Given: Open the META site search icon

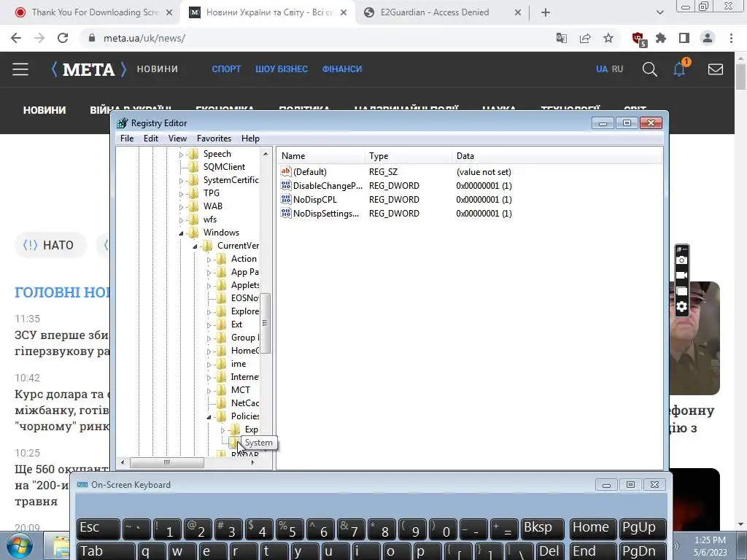Looking at the screenshot, I should 650,69.
